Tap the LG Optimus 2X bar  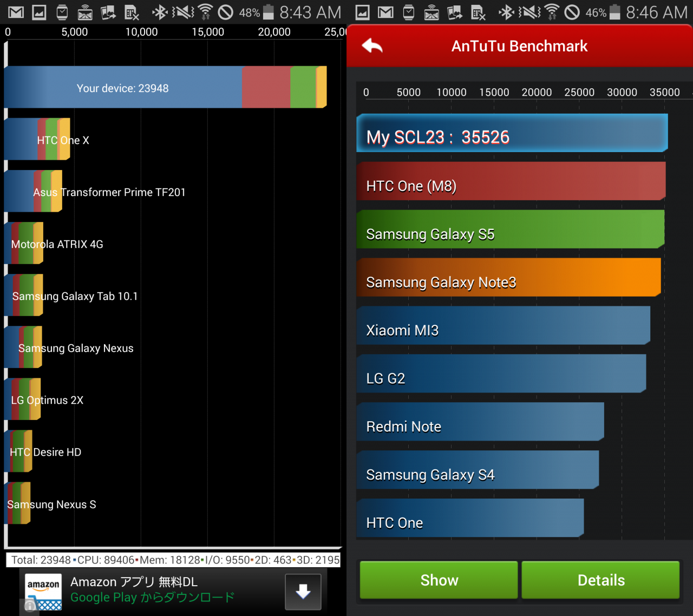(x=23, y=399)
